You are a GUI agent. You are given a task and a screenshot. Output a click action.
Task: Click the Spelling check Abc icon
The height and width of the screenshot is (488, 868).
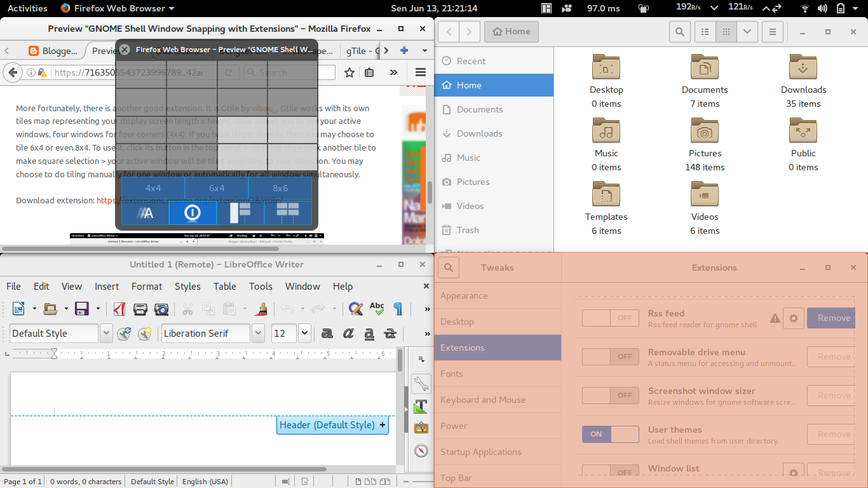pyautogui.click(x=377, y=309)
